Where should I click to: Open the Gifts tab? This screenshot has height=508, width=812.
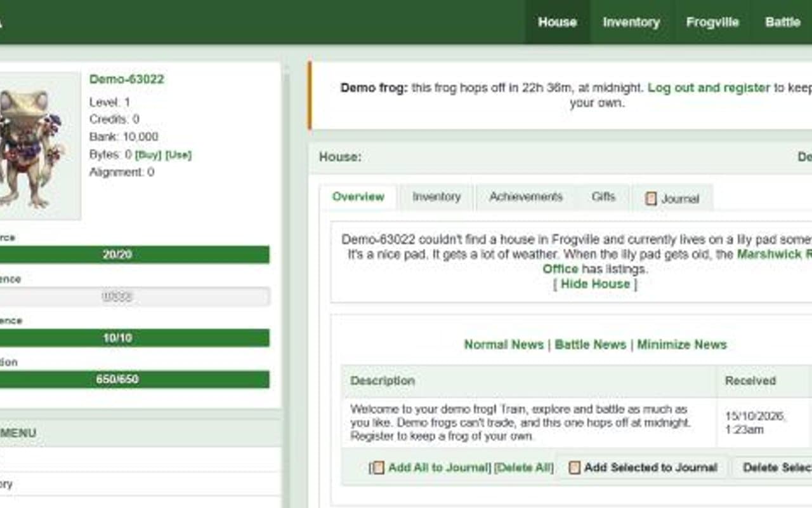[603, 197]
